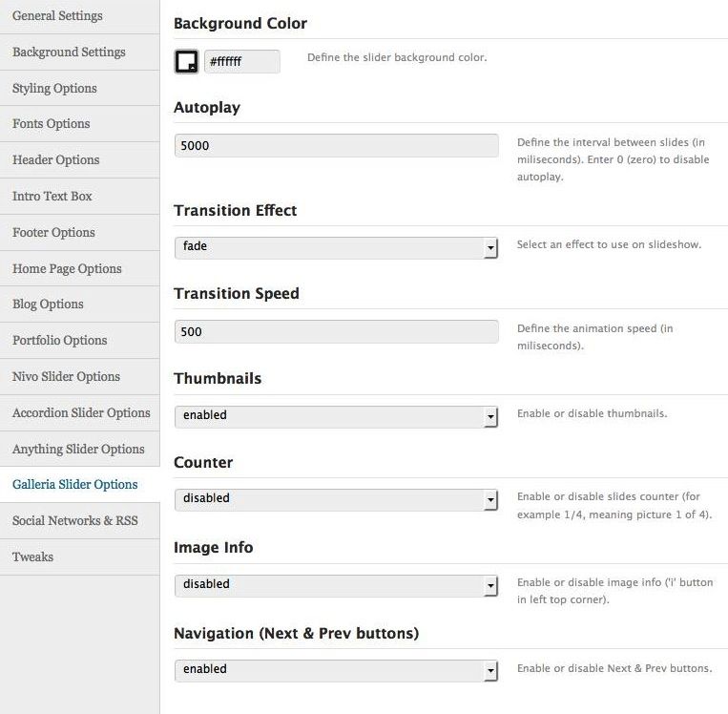Go to Styling Options section

(x=54, y=89)
